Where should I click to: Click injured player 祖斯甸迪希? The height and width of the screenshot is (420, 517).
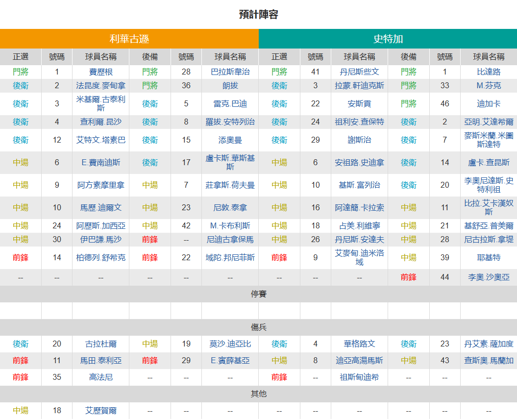pos(359,377)
